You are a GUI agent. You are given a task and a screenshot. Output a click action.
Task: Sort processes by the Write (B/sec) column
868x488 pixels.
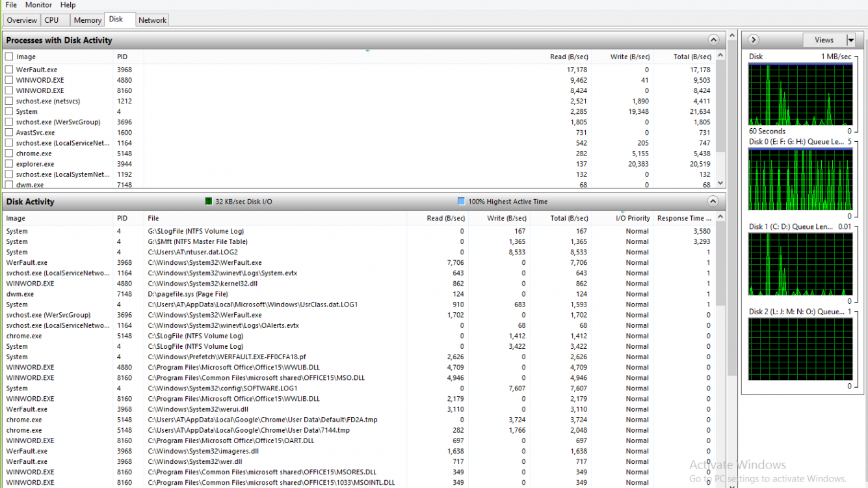click(x=630, y=57)
